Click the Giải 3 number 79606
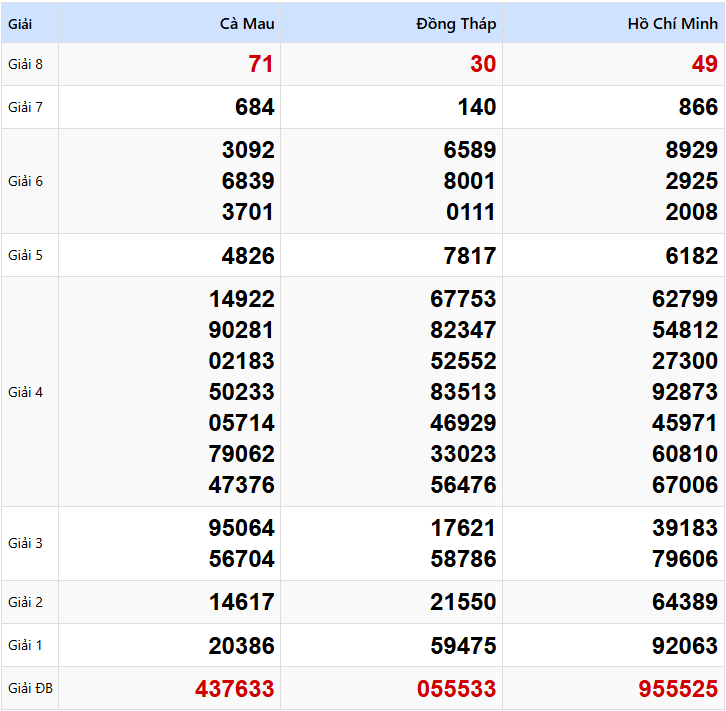Viewport: 726px width, 711px height. (x=685, y=559)
